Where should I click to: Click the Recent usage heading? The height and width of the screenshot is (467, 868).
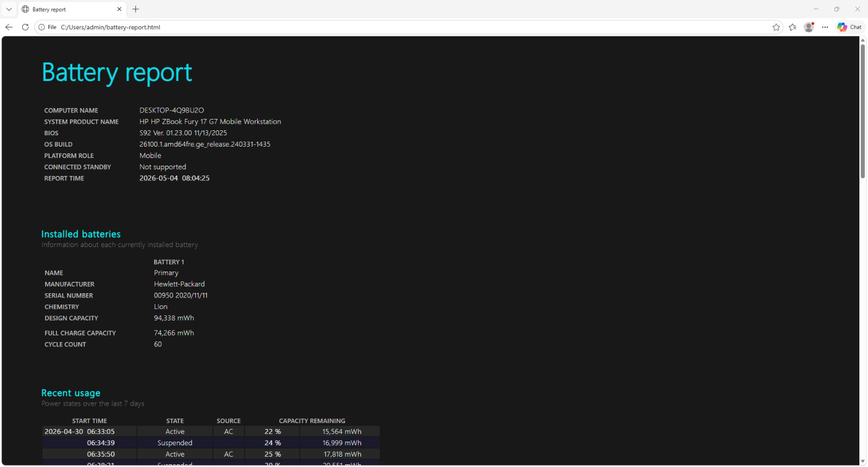click(x=71, y=393)
